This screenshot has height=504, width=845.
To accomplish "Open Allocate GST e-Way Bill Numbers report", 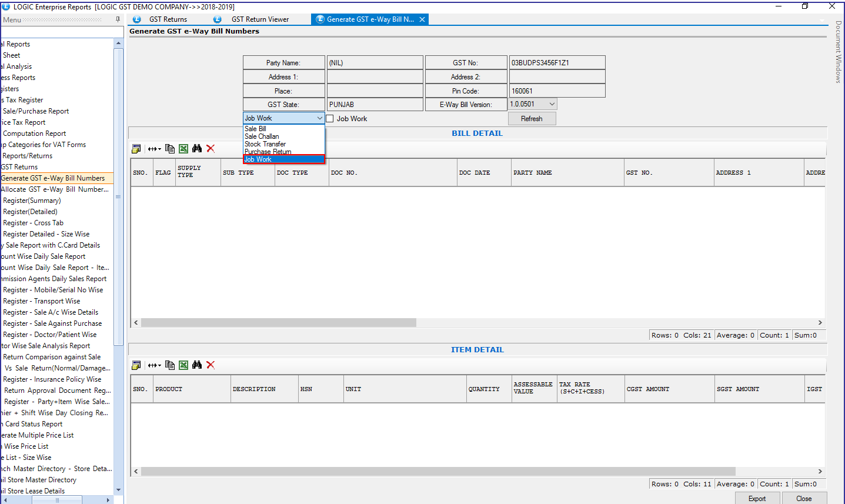I will (x=55, y=189).
